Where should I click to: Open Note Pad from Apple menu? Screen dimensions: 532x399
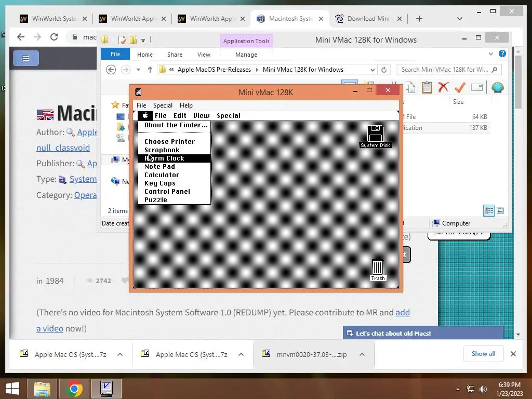click(x=175, y=167)
